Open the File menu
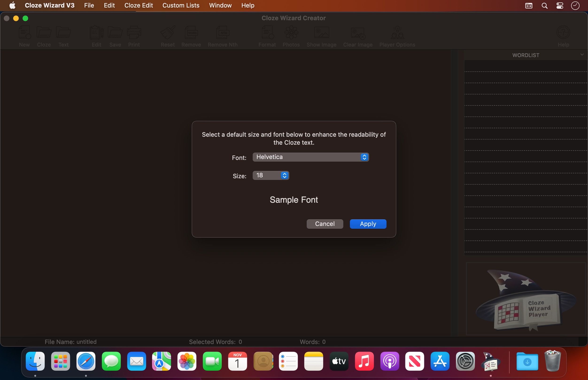The width and height of the screenshot is (588, 380). 89,5
